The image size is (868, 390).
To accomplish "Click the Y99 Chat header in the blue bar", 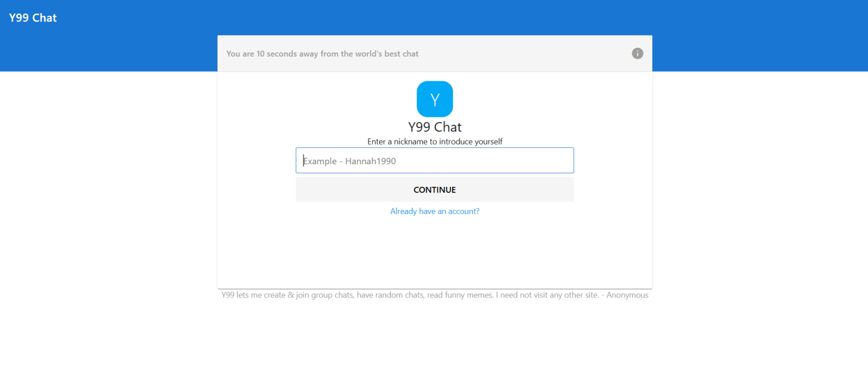I will pos(32,17).
